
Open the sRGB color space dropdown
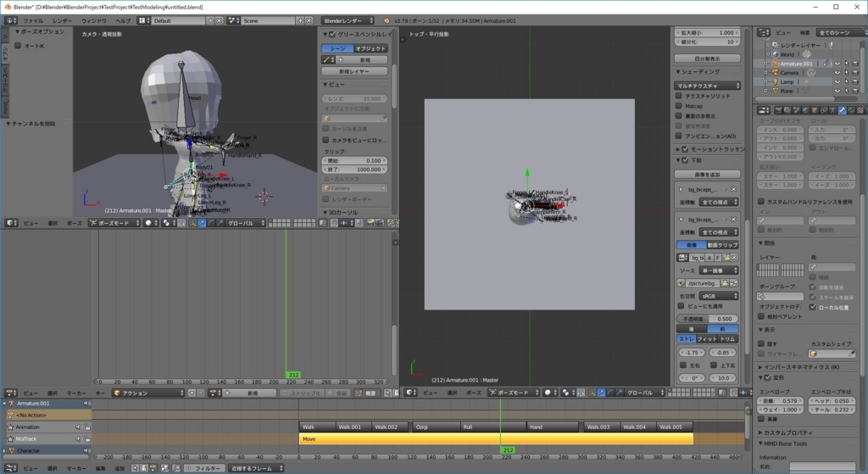click(x=719, y=296)
